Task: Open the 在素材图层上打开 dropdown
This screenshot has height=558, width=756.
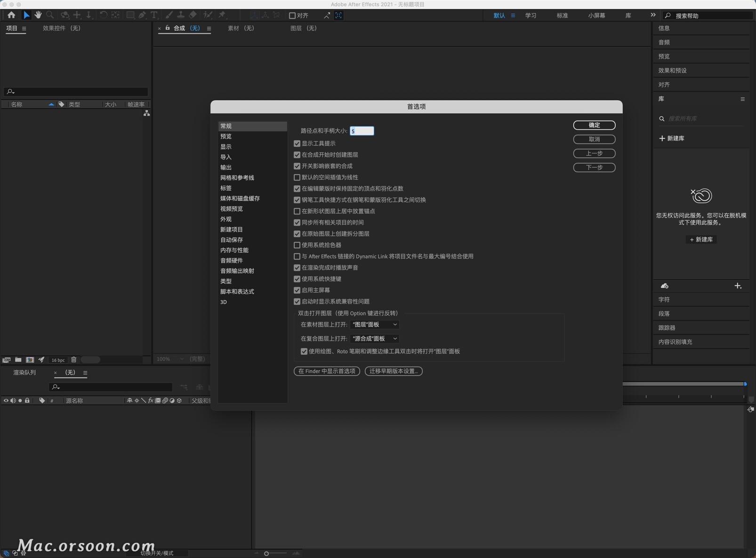Action: [374, 325]
